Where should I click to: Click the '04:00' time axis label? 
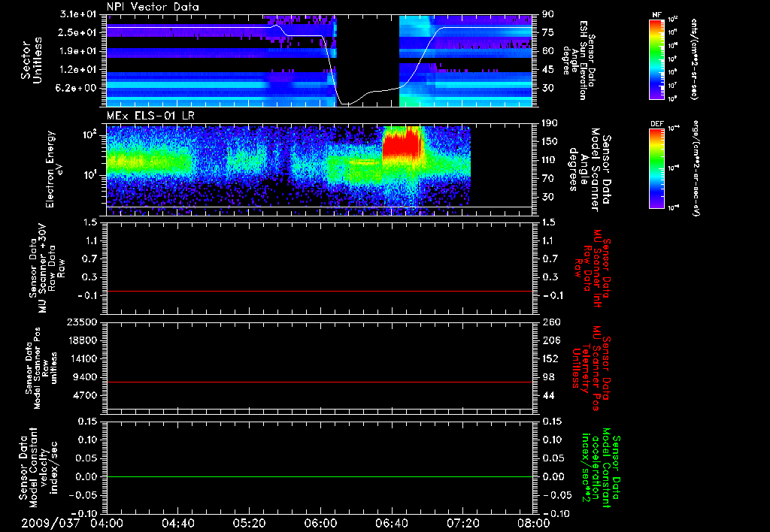tap(107, 523)
